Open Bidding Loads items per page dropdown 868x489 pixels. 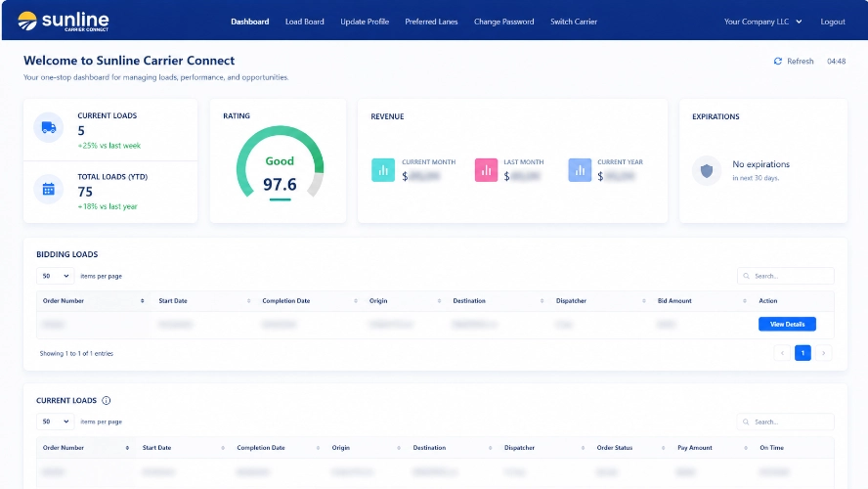point(55,276)
